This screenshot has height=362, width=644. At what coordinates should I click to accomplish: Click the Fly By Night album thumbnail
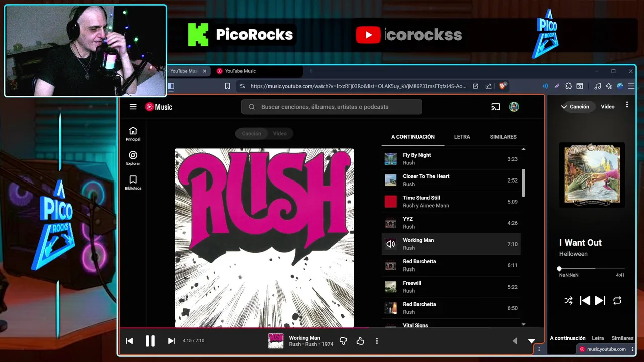pyautogui.click(x=391, y=159)
